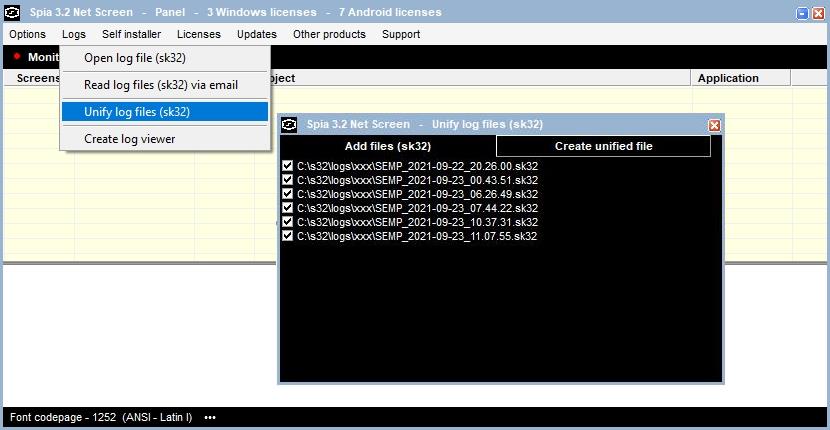Open the Other products menu

[329, 34]
